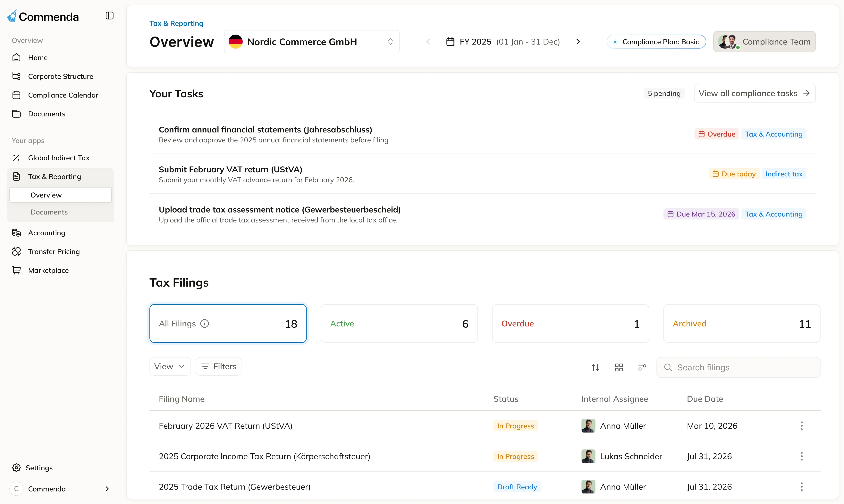Screen dimensions: 844x504
Task: Click View all compliance tasks
Action: [754, 93]
